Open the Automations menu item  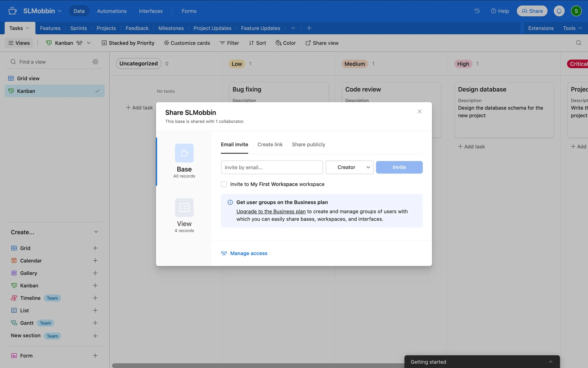111,11
